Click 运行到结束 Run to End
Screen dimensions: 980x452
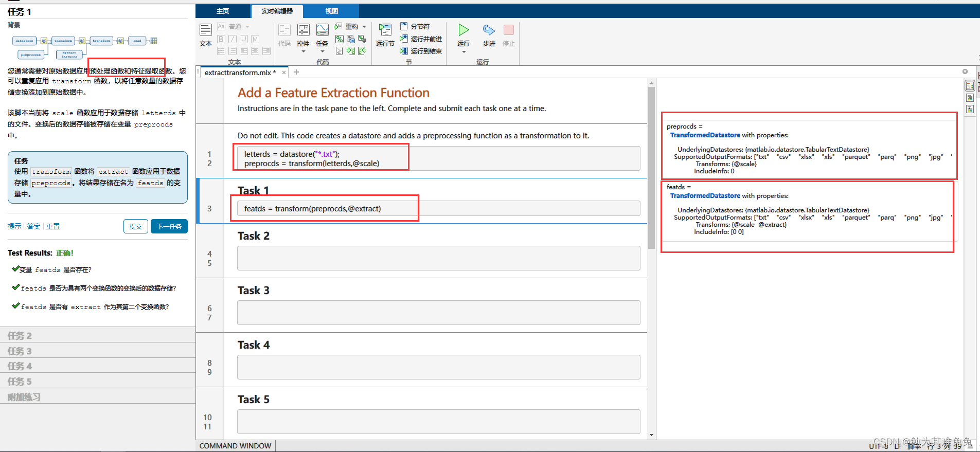point(421,51)
